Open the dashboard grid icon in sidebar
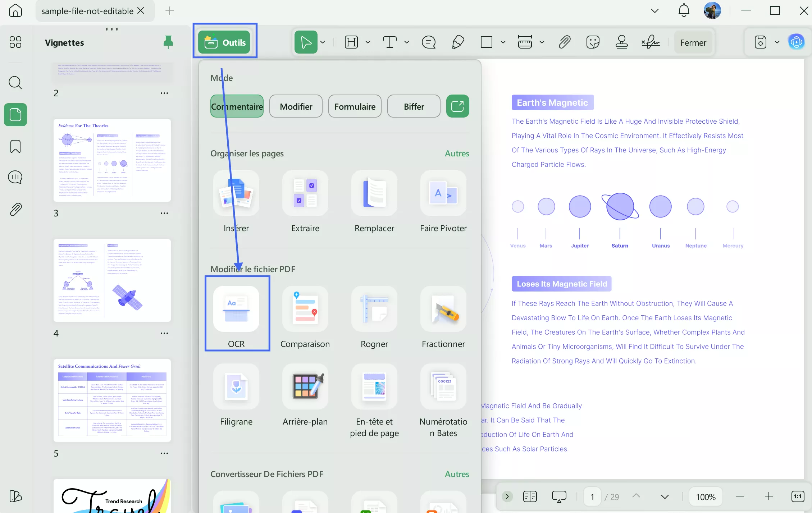Screen dimensions: 812x513 point(15,42)
